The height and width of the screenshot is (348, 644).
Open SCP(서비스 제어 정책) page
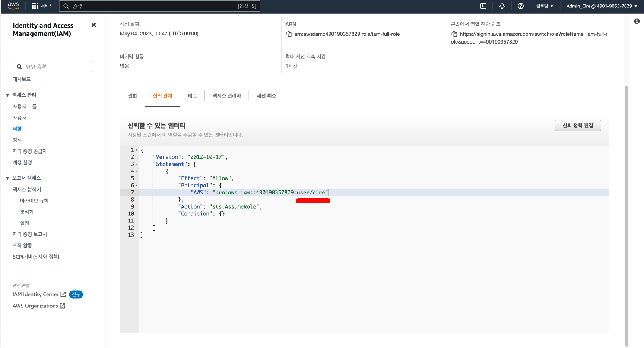click(36, 257)
